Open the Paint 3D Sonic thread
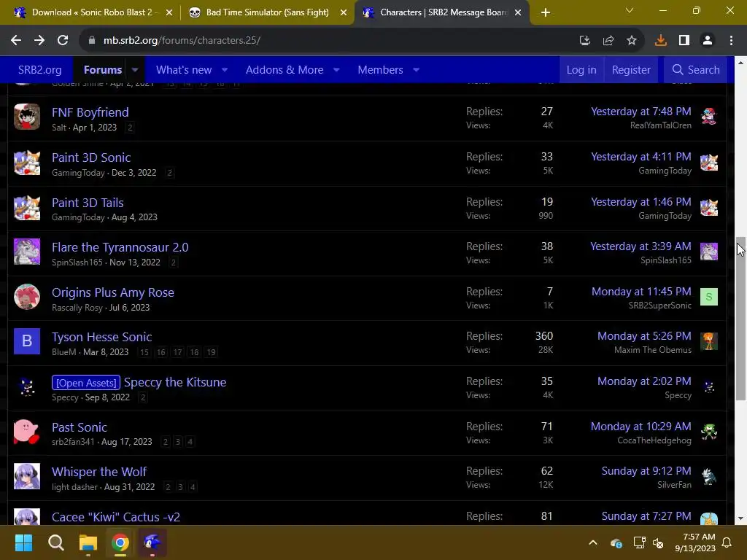The height and width of the screenshot is (560, 747). coord(91,157)
